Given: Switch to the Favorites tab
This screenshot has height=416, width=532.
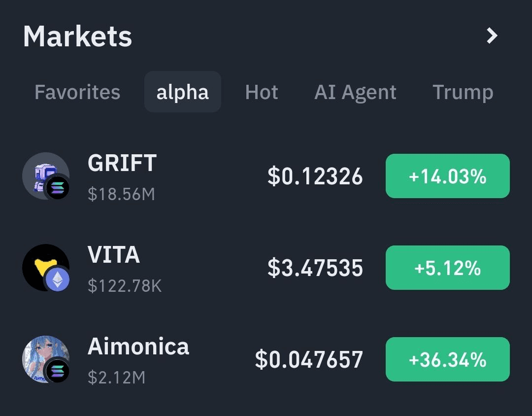Looking at the screenshot, I should (77, 92).
